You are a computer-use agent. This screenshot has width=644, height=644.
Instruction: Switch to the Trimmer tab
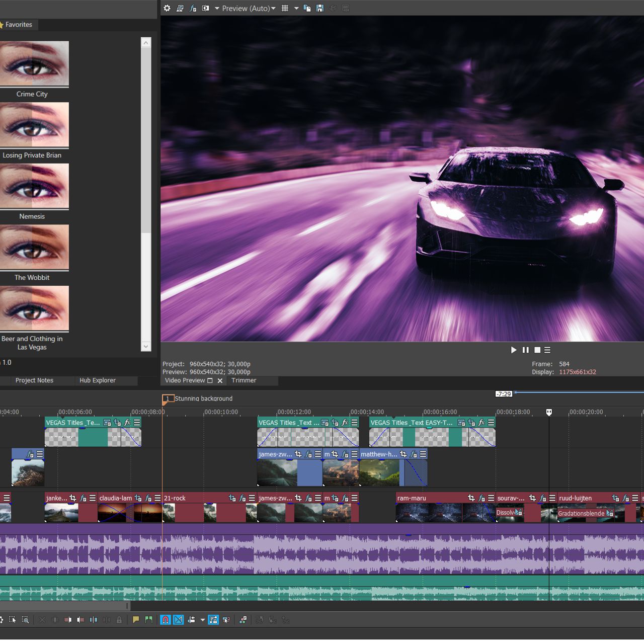pyautogui.click(x=244, y=380)
